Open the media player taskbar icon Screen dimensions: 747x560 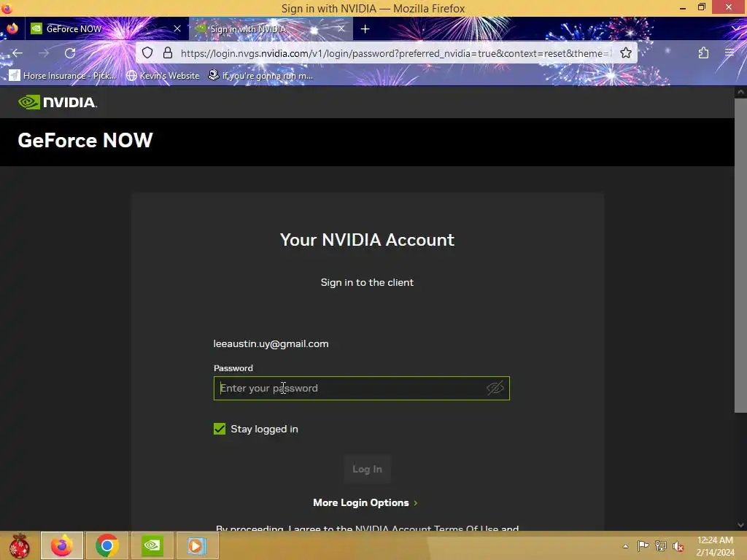(x=196, y=545)
